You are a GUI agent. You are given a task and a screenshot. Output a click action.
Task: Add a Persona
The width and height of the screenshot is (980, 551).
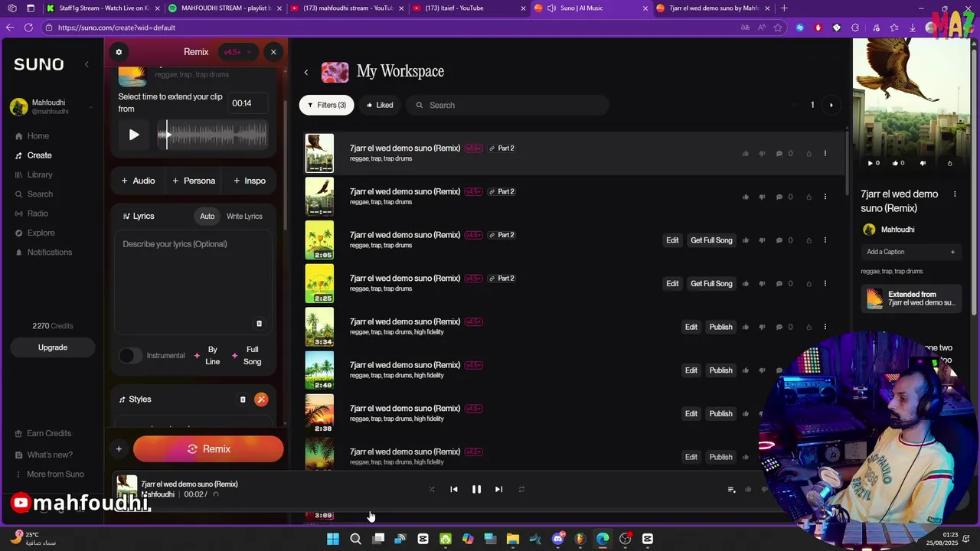(x=194, y=181)
